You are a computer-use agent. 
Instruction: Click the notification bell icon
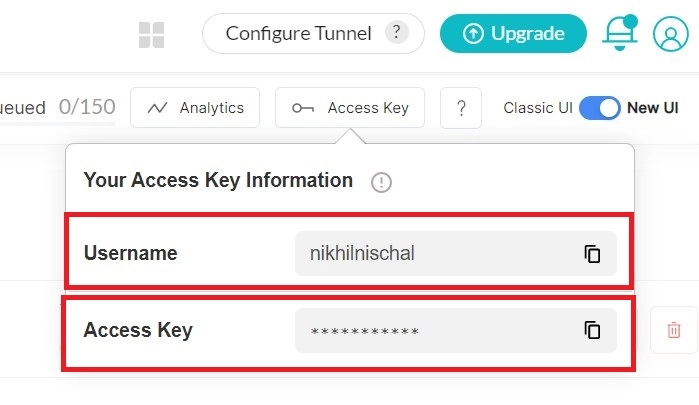(619, 33)
